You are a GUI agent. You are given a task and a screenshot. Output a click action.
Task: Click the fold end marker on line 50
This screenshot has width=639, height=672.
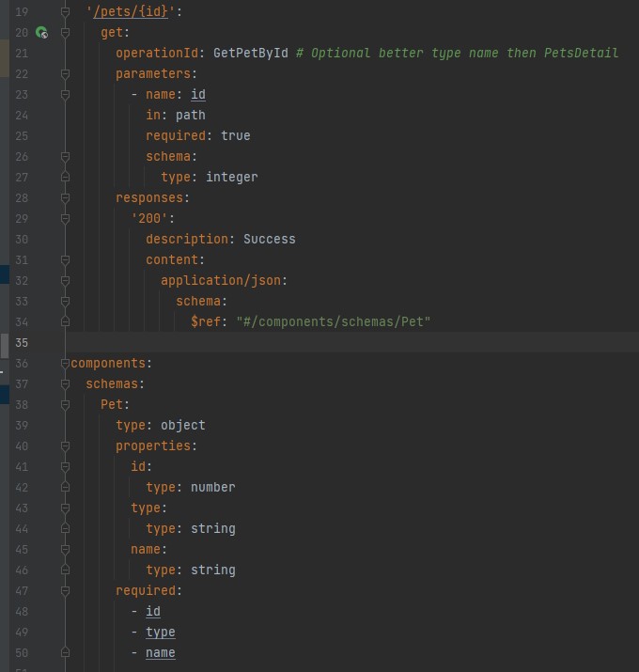[x=65, y=652]
